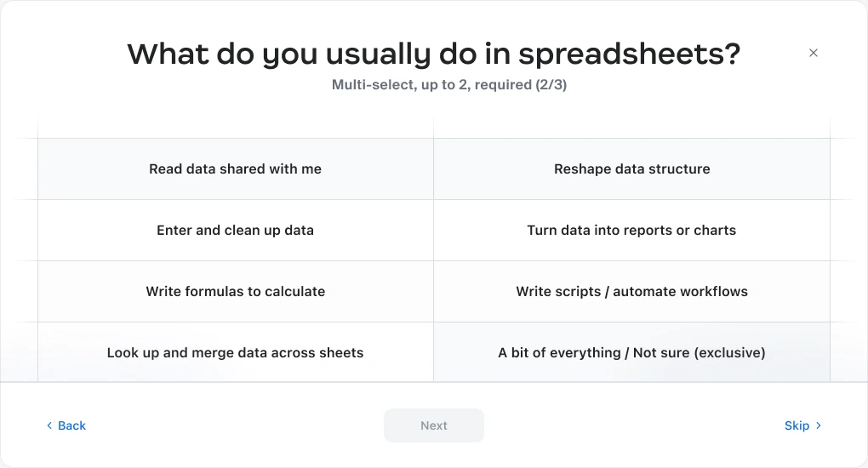Image resolution: width=868 pixels, height=468 pixels.
Task: Click the right chevron icon beside Skip
Action: (818, 425)
